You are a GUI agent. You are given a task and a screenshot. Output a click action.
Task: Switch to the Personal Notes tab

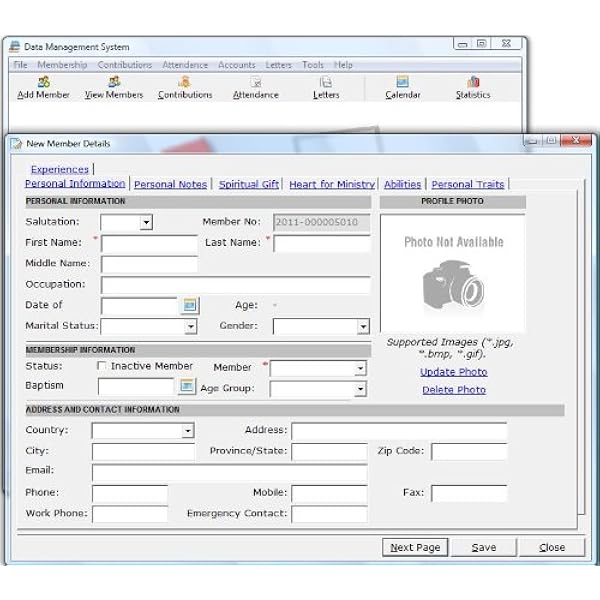point(170,184)
